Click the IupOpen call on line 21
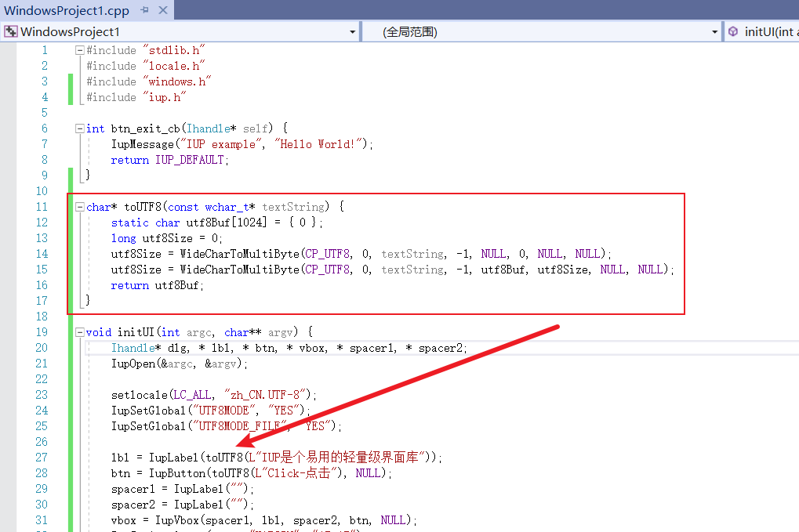 [133, 364]
